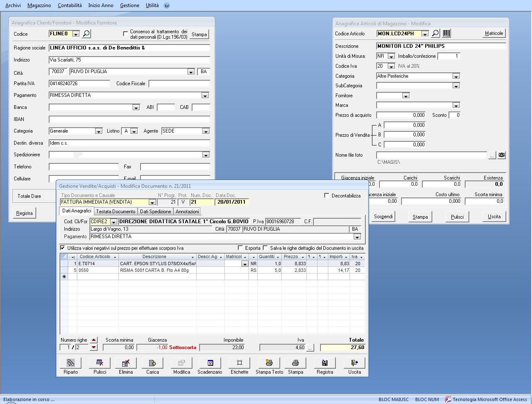Open the Cod. Cli/For CDIRE2 dropdown
The height and width of the screenshot is (404, 532).
113,222
